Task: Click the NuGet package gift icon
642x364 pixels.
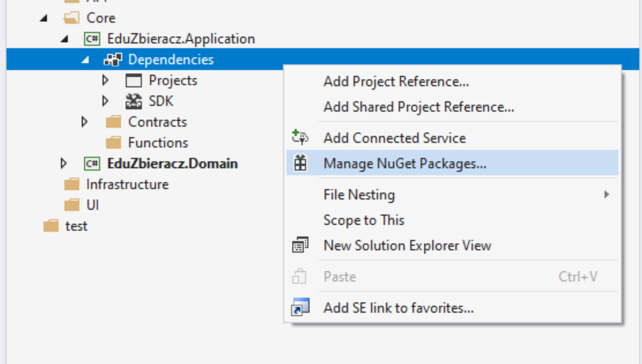Action: point(300,163)
